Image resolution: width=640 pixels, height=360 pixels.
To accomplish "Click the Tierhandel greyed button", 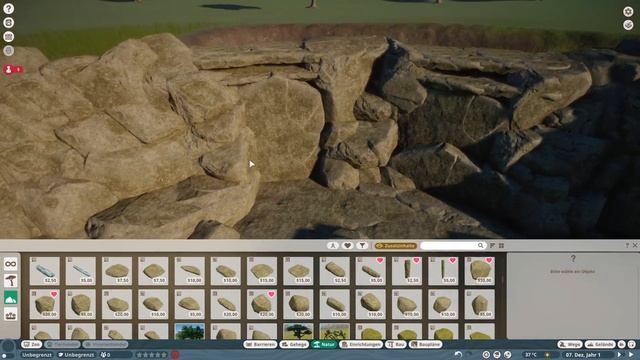I will (x=62, y=344).
